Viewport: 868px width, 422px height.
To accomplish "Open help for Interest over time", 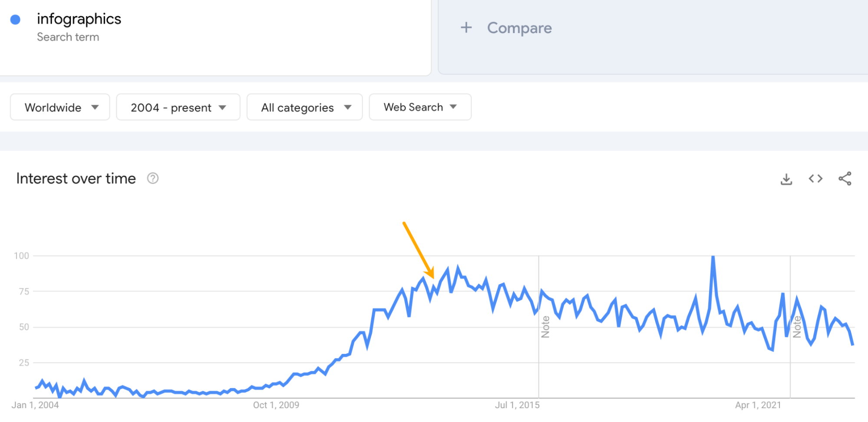I will click(152, 178).
